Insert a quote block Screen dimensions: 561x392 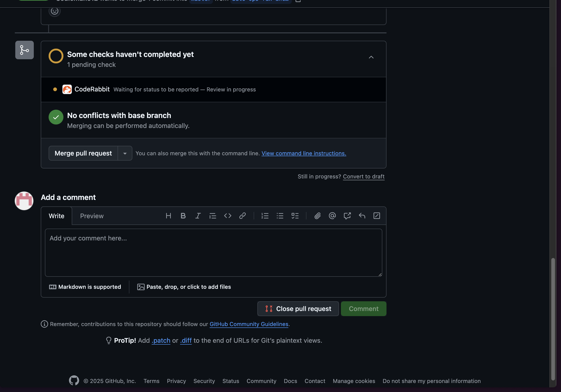point(213,216)
